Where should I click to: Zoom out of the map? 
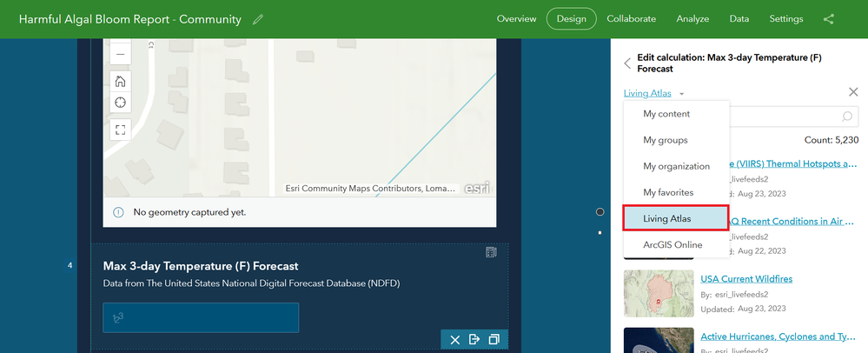(120, 54)
